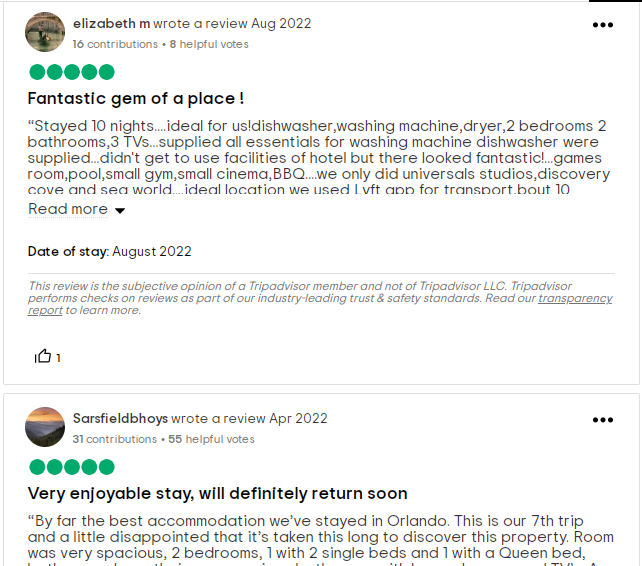Open the transparency report link
The height and width of the screenshot is (566, 642).
click(575, 298)
